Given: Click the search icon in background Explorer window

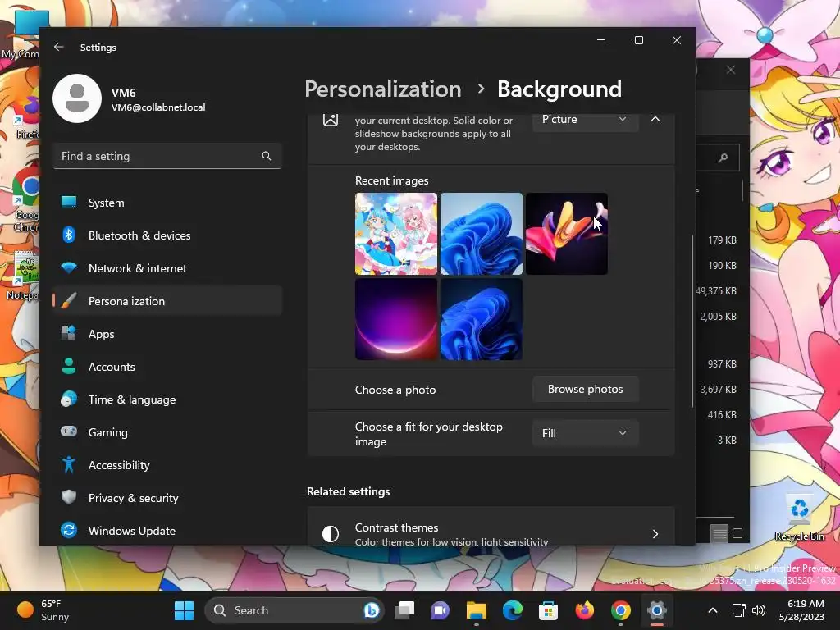Looking at the screenshot, I should pos(723,157).
